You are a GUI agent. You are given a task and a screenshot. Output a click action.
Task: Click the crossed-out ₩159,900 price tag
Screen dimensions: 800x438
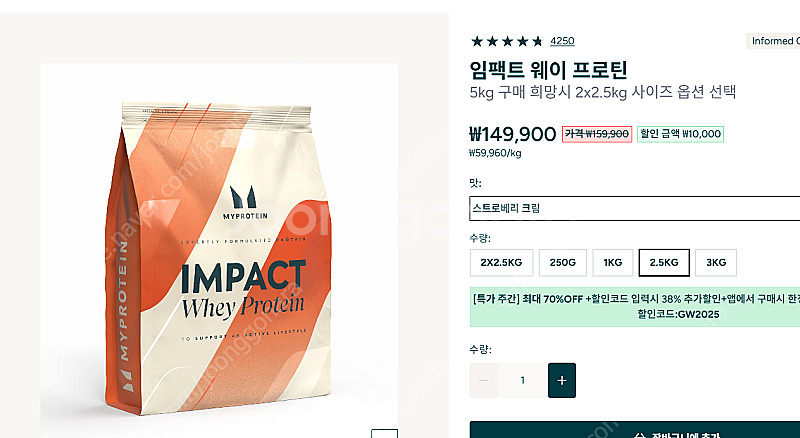point(597,134)
